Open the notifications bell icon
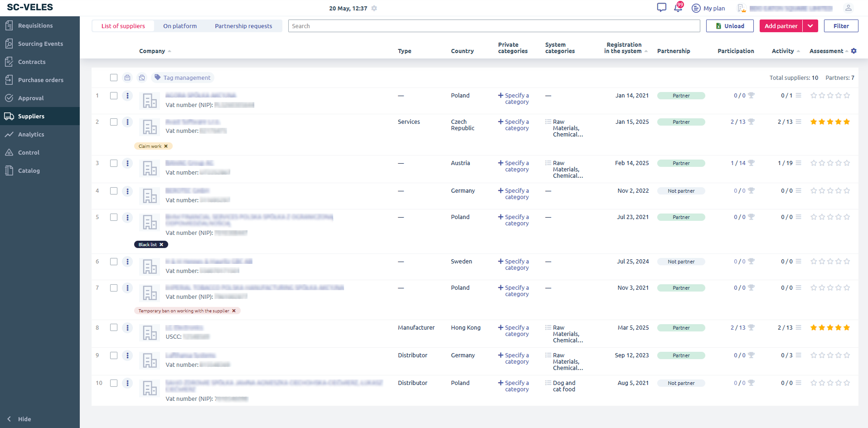Viewport: 868px width, 428px height. pyautogui.click(x=678, y=8)
